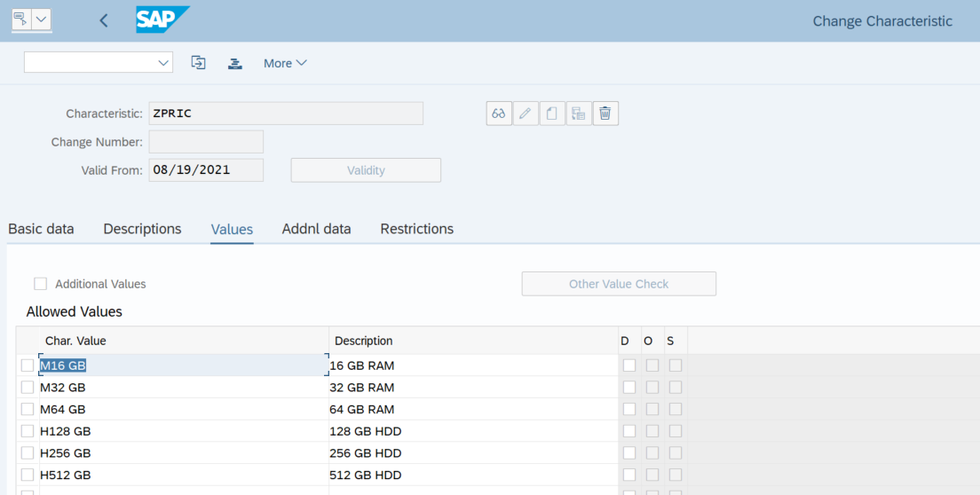Image resolution: width=980 pixels, height=495 pixels.
Task: Click the Delete trash icon
Action: click(x=605, y=113)
